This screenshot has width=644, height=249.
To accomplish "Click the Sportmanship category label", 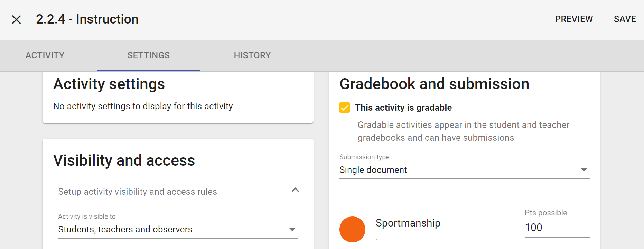I will [408, 223].
